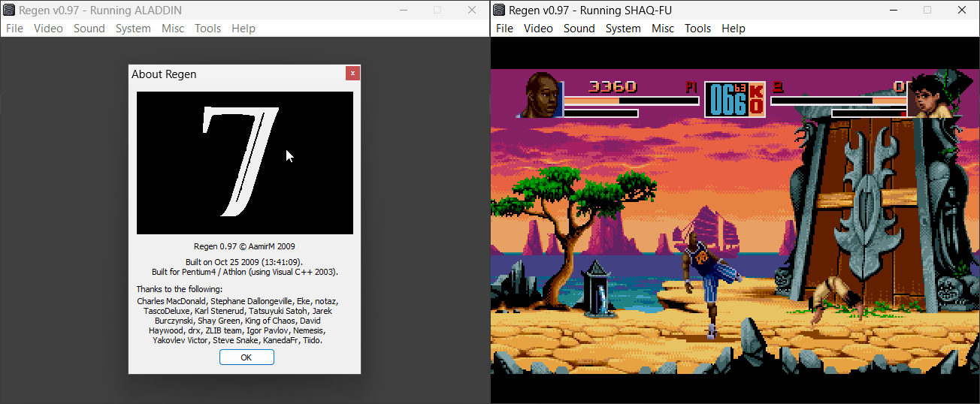This screenshot has width=980, height=404.
Task: Open Video menu in SHAQ-FU window
Action: click(538, 29)
